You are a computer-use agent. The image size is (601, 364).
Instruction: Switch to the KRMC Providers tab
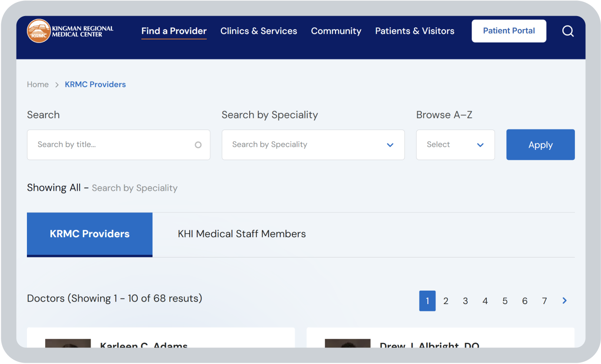(x=89, y=234)
